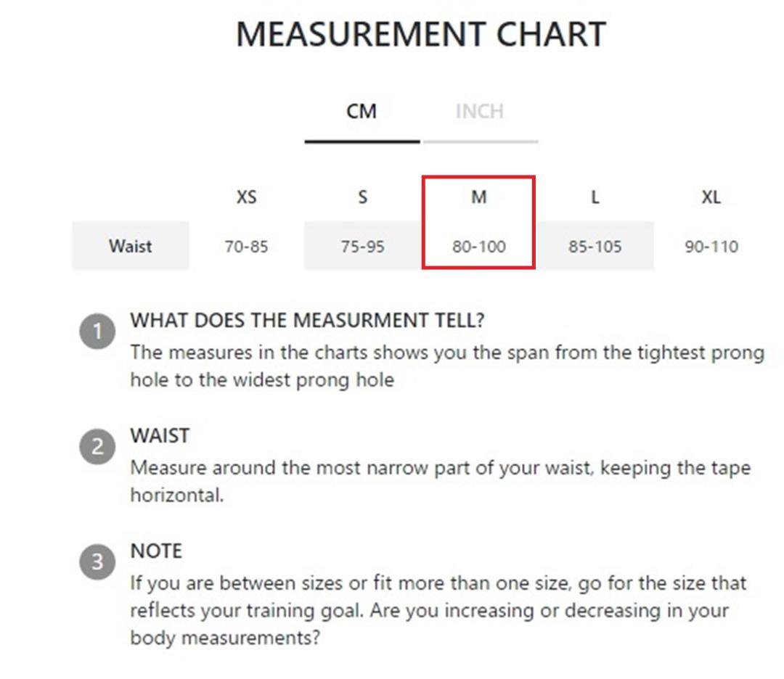Viewport: 784px width, 679px height.
Task: Click the 90-110 waist value
Action: [711, 247]
